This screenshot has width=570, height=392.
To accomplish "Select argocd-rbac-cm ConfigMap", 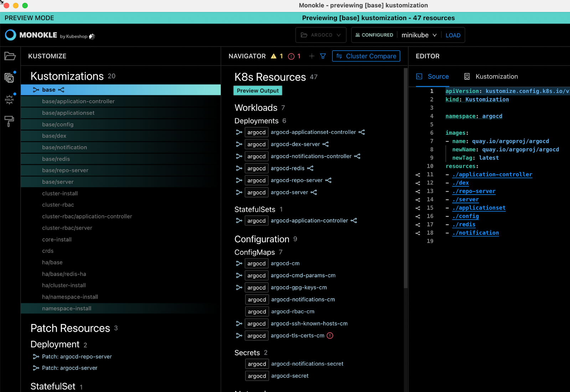I will pos(293,311).
